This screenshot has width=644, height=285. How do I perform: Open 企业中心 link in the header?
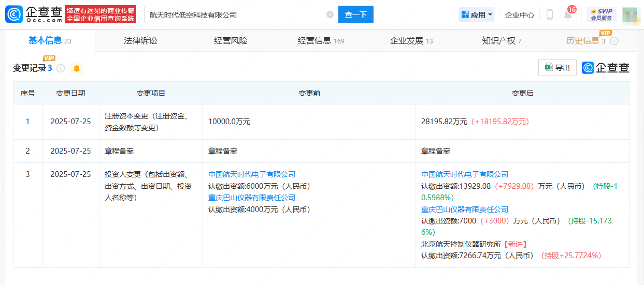pyautogui.click(x=520, y=15)
